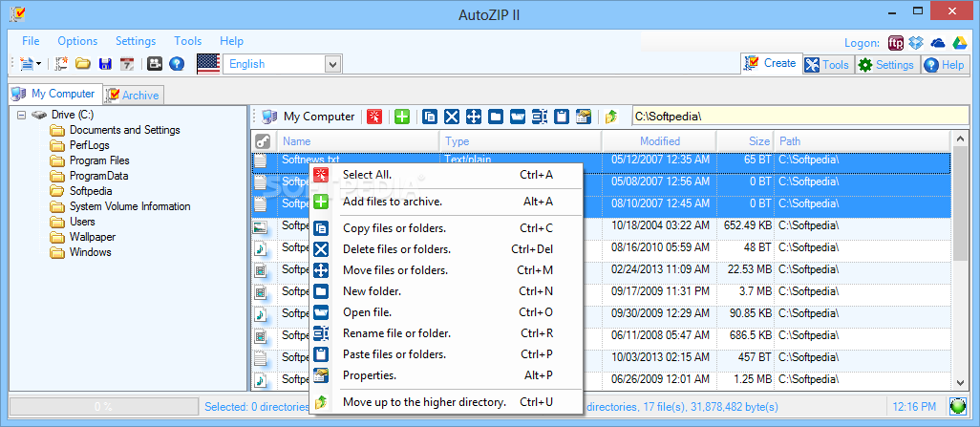Click the C:\Softpedia\ path field

click(800, 117)
